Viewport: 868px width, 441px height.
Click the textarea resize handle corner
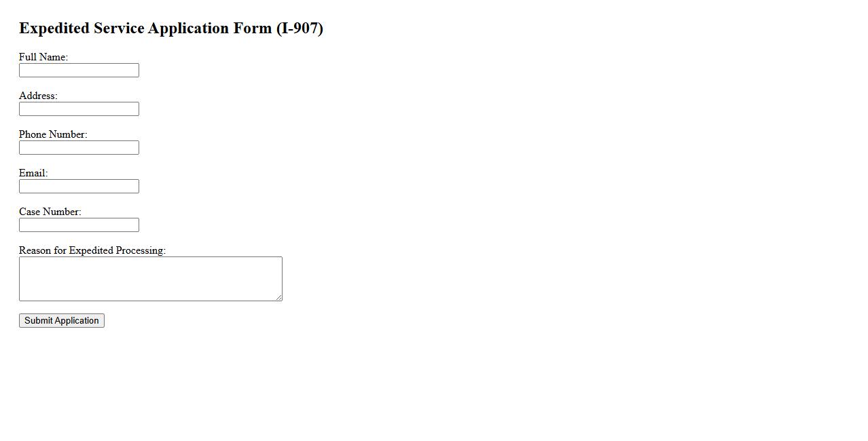tap(278, 297)
